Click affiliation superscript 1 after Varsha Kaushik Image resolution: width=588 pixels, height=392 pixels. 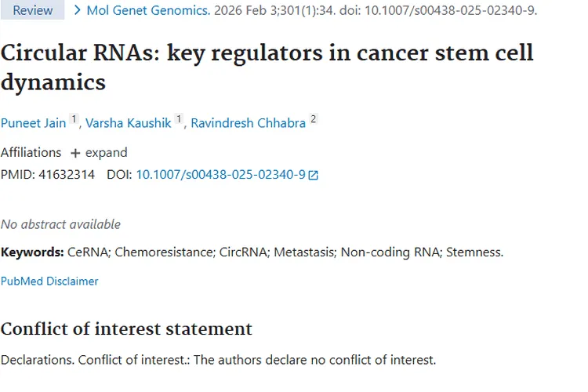point(179,119)
